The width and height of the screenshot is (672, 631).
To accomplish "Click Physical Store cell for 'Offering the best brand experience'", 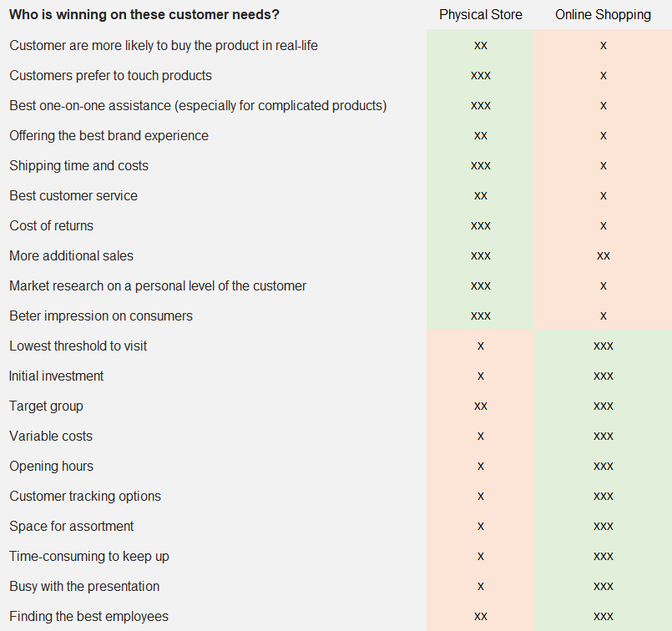I will click(480, 136).
